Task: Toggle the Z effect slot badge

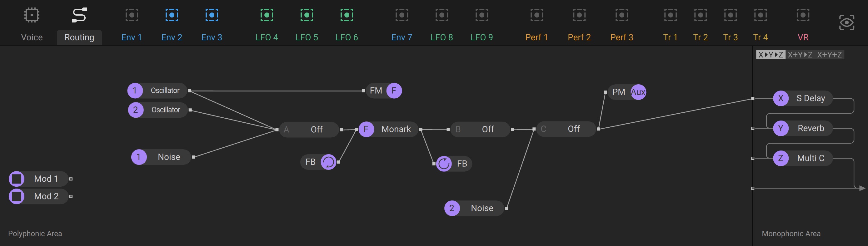Action: point(781,158)
